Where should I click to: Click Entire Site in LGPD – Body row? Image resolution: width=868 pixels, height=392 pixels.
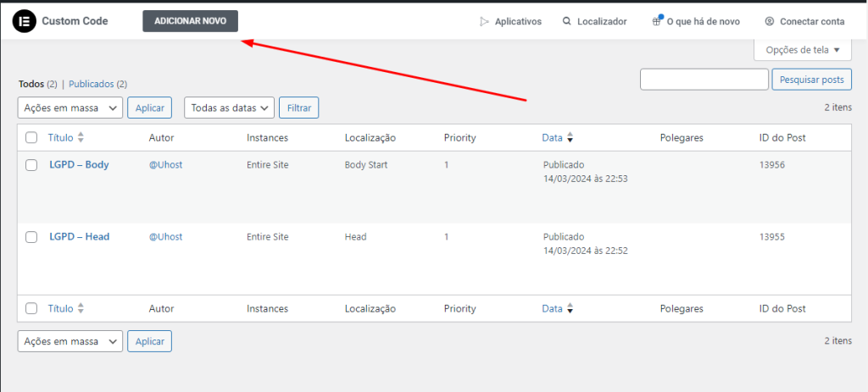[267, 165]
